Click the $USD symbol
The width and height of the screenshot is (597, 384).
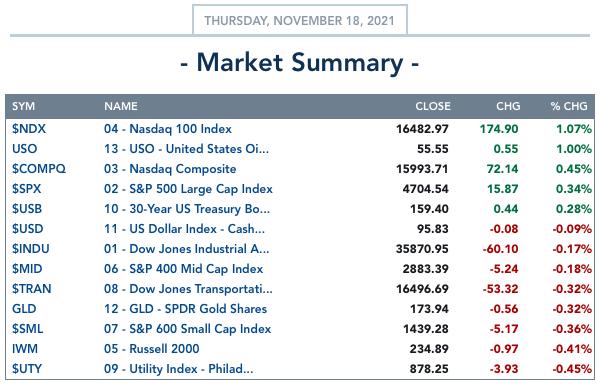(27, 229)
